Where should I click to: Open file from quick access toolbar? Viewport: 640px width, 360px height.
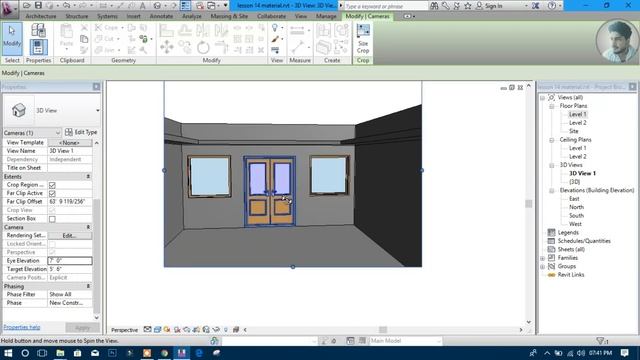(x=27, y=6)
